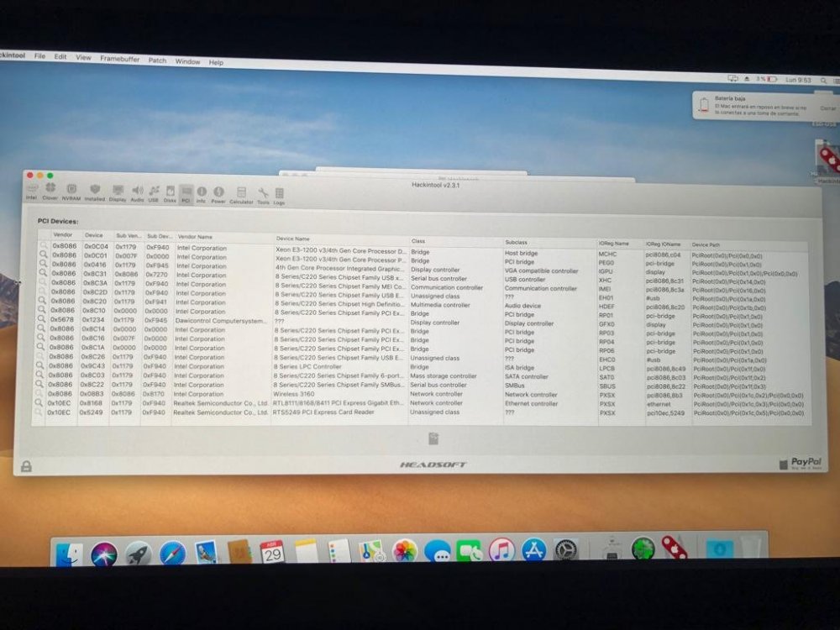Dismiss low battery notification with Cerrar
Image resolution: width=840 pixels, height=630 pixels.
click(827, 108)
